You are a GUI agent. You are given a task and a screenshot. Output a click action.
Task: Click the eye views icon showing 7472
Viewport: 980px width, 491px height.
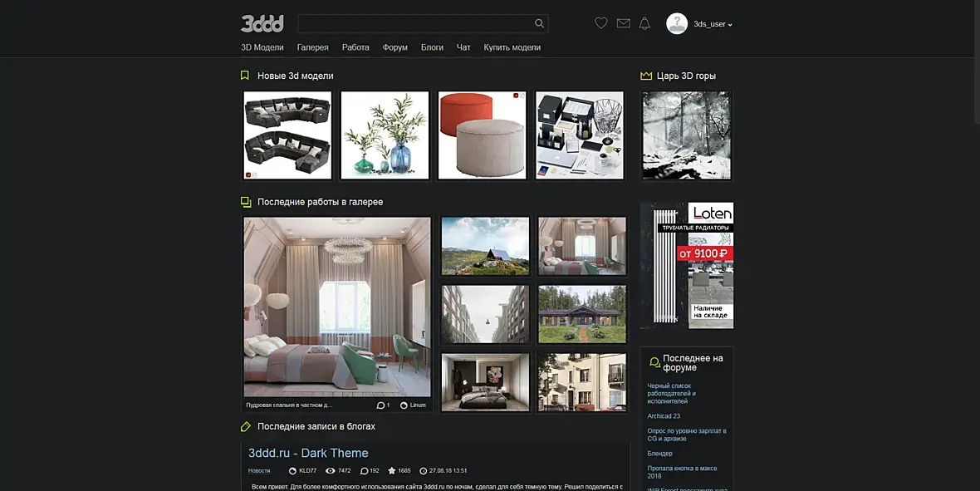330,471
